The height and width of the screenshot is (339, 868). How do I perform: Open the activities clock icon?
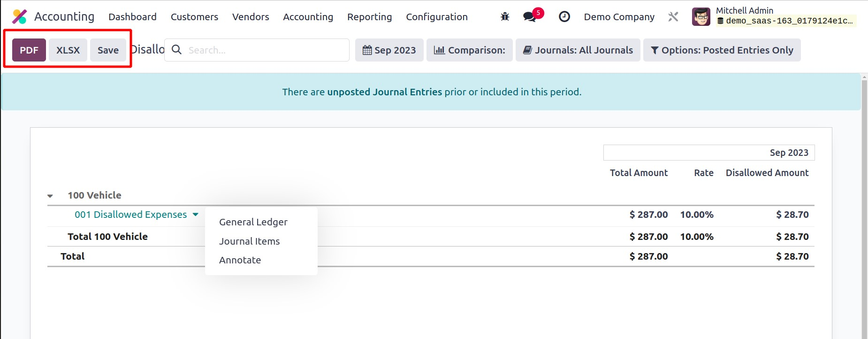[x=564, y=17]
